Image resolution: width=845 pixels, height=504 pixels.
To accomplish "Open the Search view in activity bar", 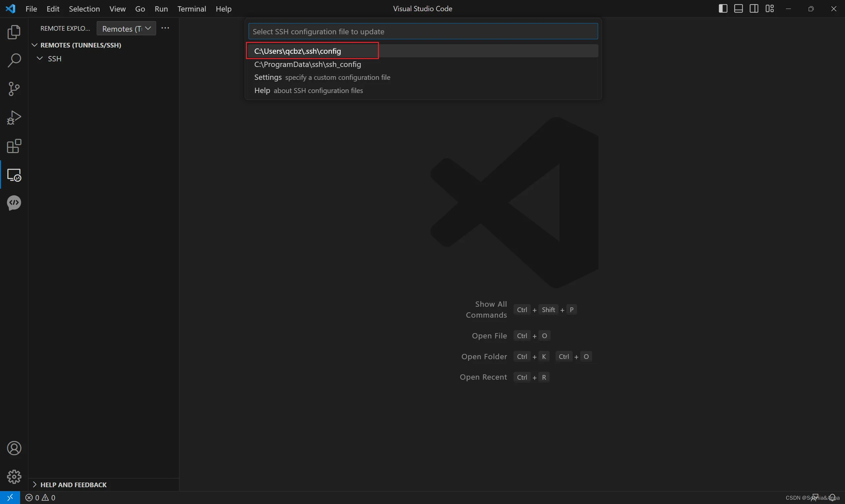I will pyautogui.click(x=14, y=60).
